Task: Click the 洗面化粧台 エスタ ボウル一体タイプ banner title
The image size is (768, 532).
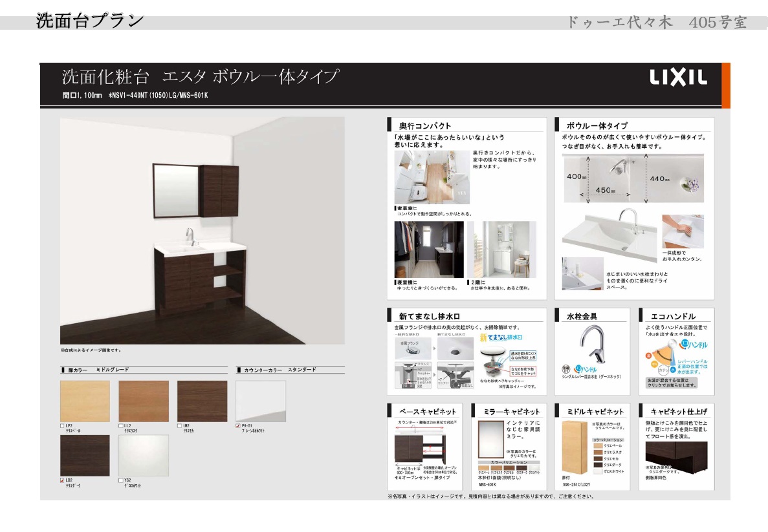Action: (201, 76)
